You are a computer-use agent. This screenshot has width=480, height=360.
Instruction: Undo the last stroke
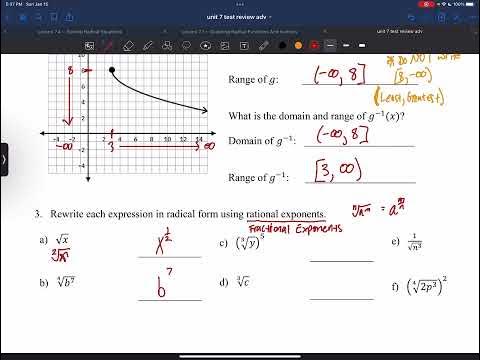(x=411, y=17)
